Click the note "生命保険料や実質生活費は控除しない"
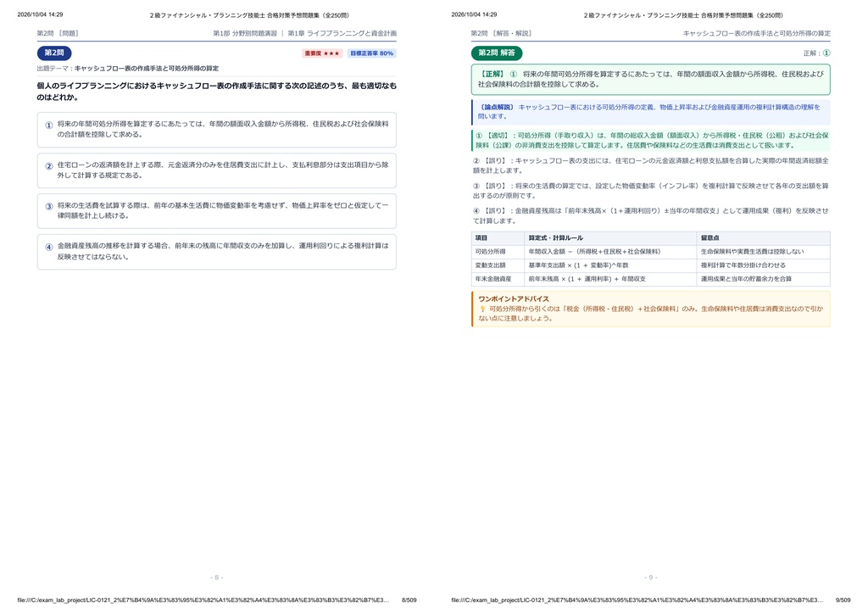 [753, 252]
